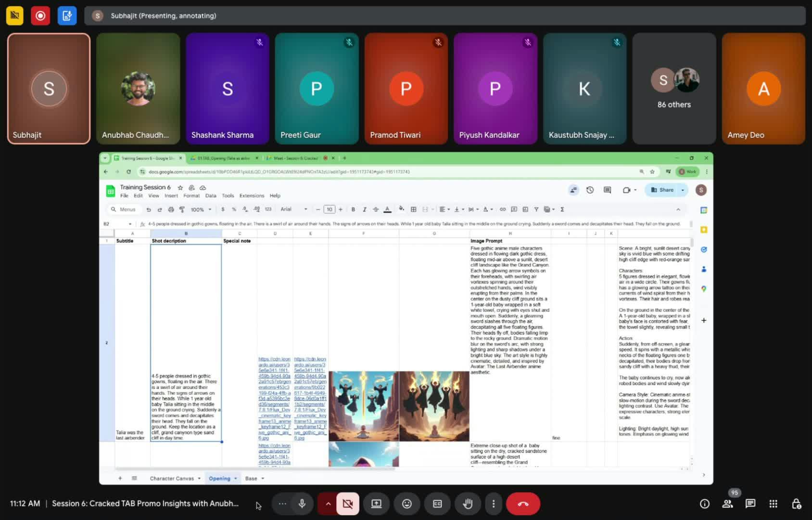The width and height of the screenshot is (812, 520).
Task: Show the people panel with 95 participants
Action: tap(727, 504)
